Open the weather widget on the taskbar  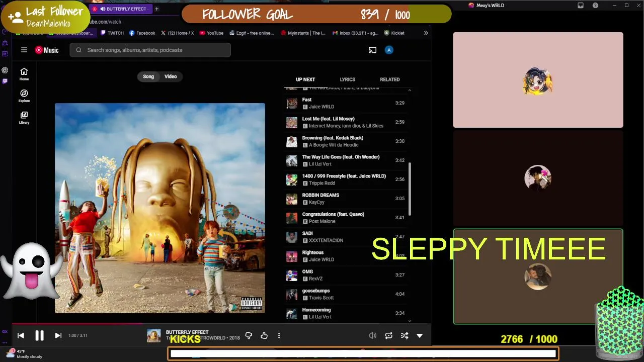[x=24, y=354]
